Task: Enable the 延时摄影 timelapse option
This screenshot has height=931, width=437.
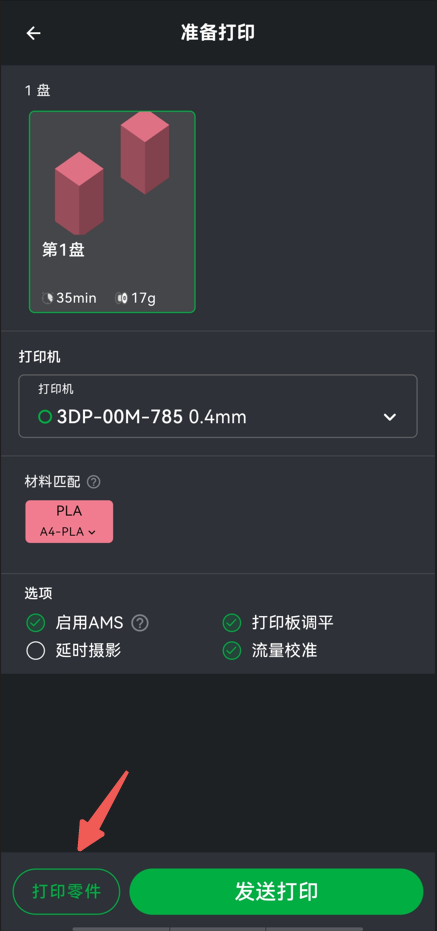Action: point(36,651)
